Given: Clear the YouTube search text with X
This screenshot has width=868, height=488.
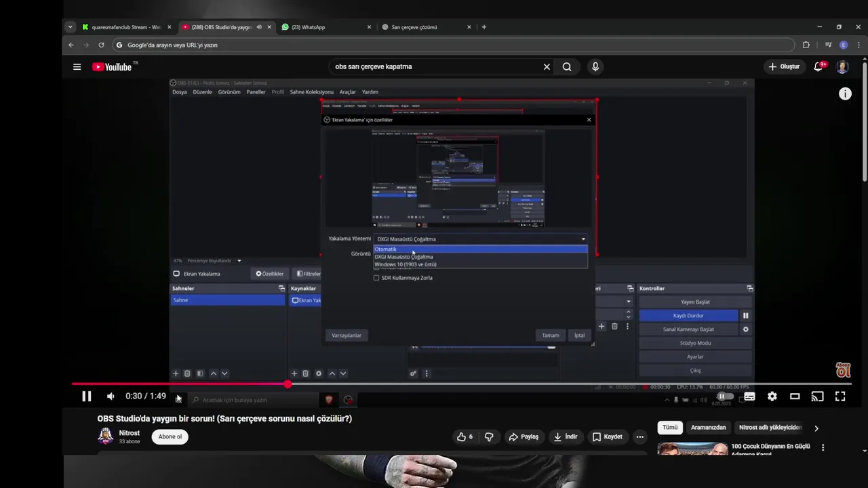Looking at the screenshot, I should (547, 66).
